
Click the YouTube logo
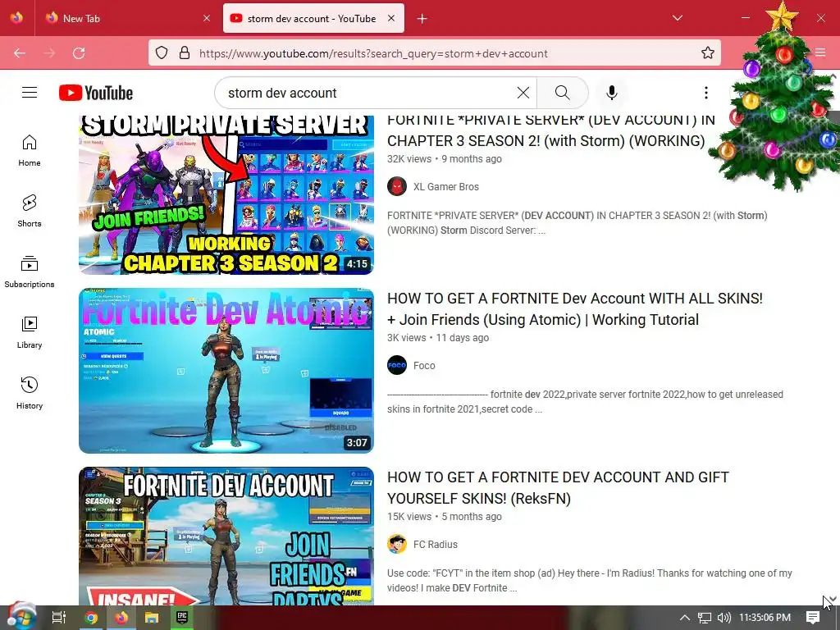pos(96,93)
